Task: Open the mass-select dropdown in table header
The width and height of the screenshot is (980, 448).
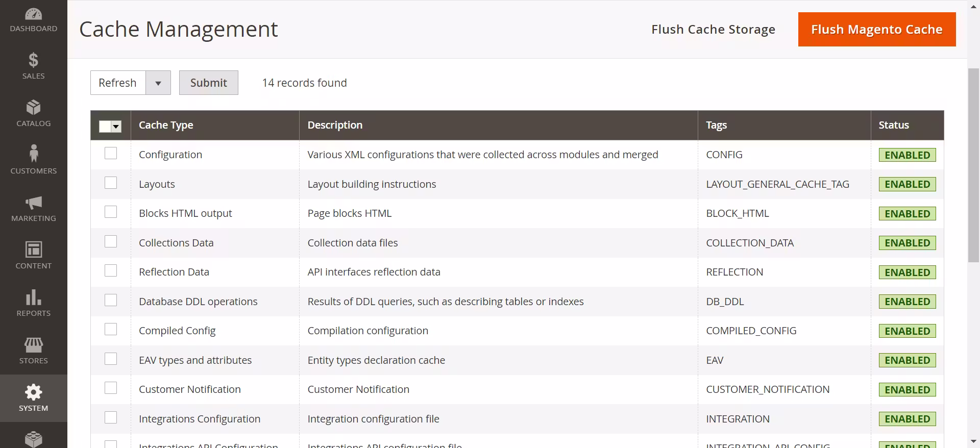Action: pyautogui.click(x=116, y=127)
